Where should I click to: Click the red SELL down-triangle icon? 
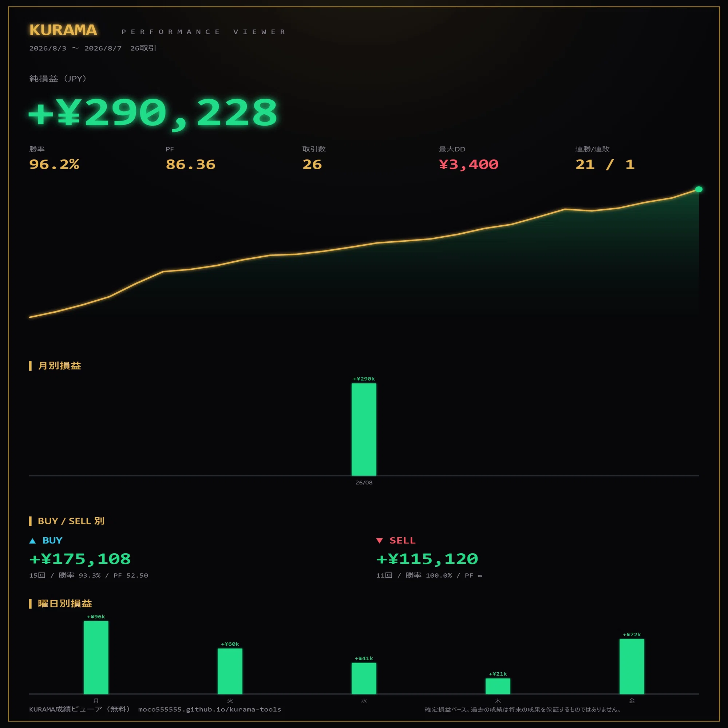[379, 541]
